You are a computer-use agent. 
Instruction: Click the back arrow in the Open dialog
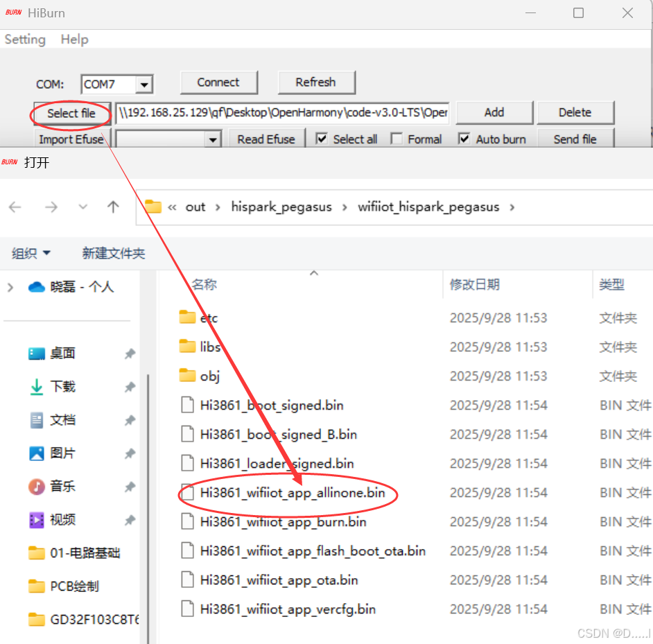pyautogui.click(x=15, y=207)
